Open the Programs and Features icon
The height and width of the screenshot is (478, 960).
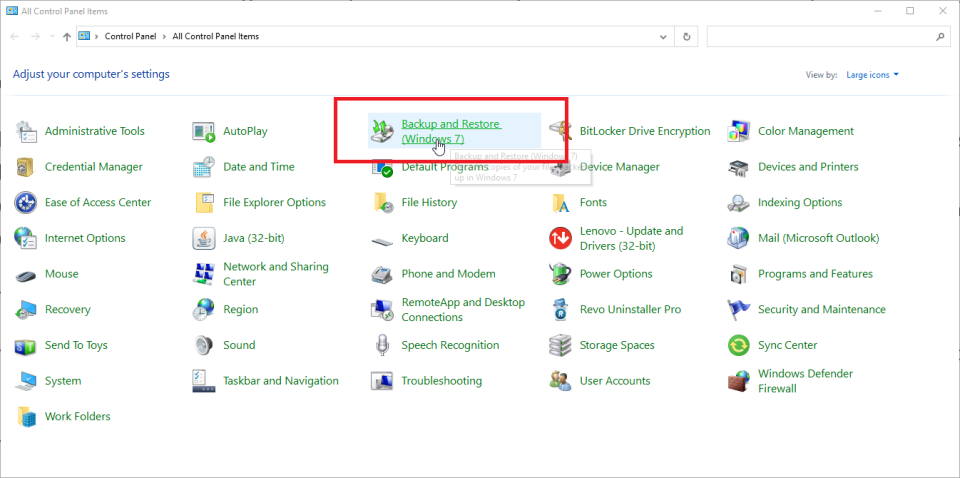739,274
